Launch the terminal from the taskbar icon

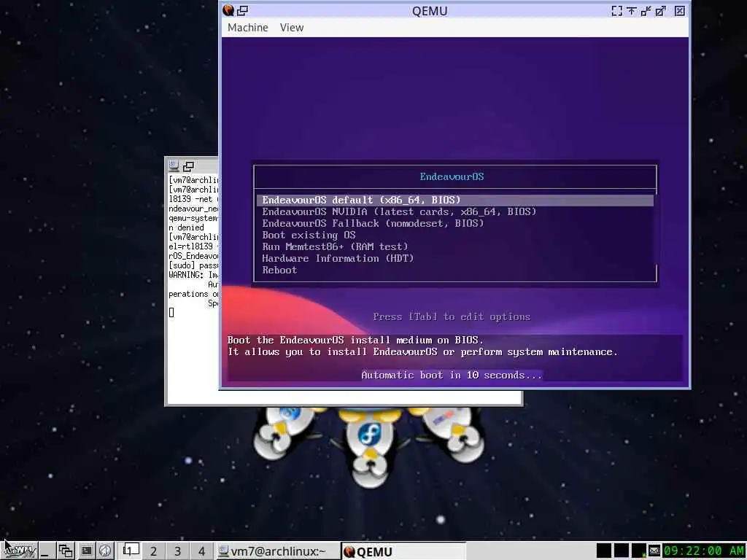coord(86,551)
